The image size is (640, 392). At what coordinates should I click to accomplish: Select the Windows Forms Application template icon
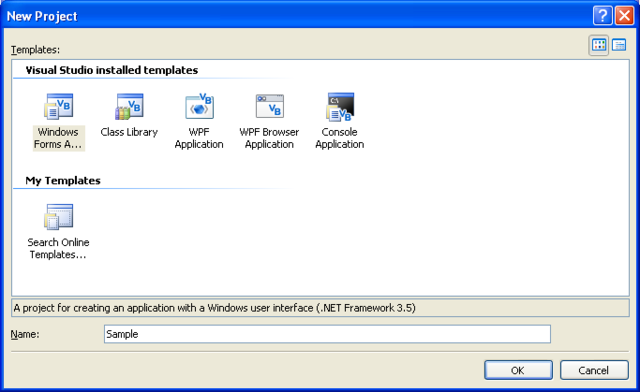pos(59,106)
